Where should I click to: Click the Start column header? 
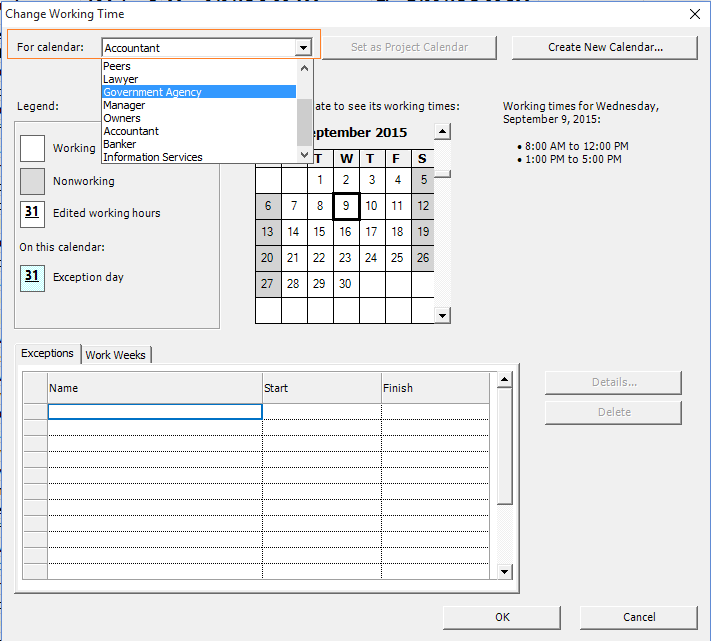click(322, 388)
